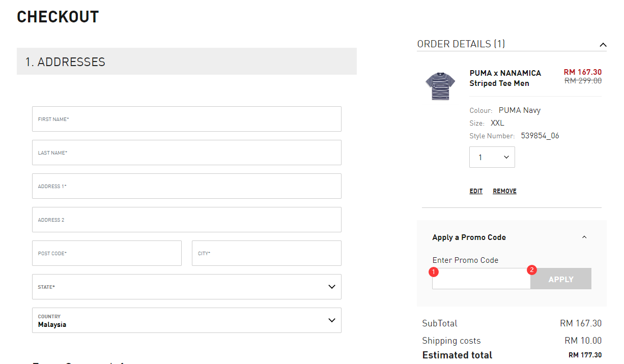Viewport: 624px width, 364px height.
Task: Click the SubTotal label
Action: (x=440, y=323)
